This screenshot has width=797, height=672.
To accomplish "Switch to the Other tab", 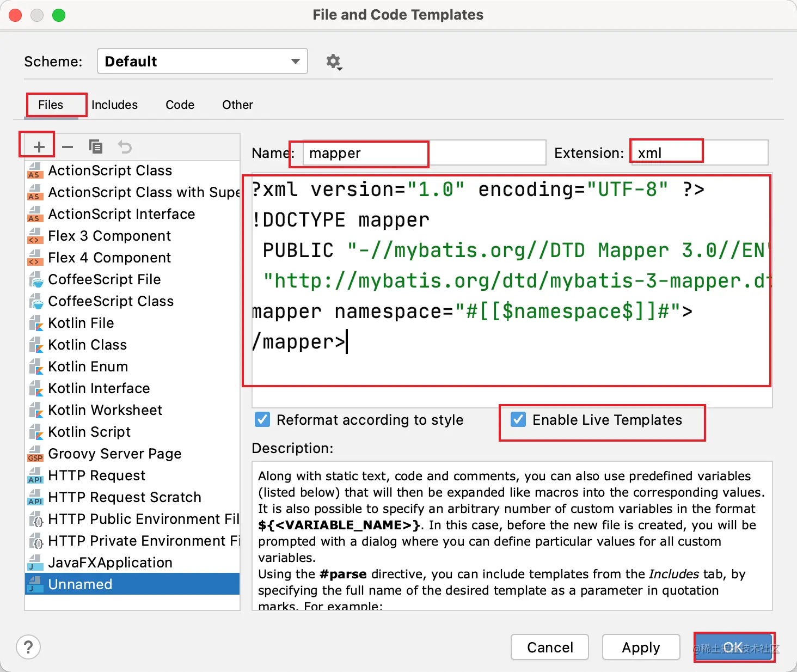I will pos(237,105).
